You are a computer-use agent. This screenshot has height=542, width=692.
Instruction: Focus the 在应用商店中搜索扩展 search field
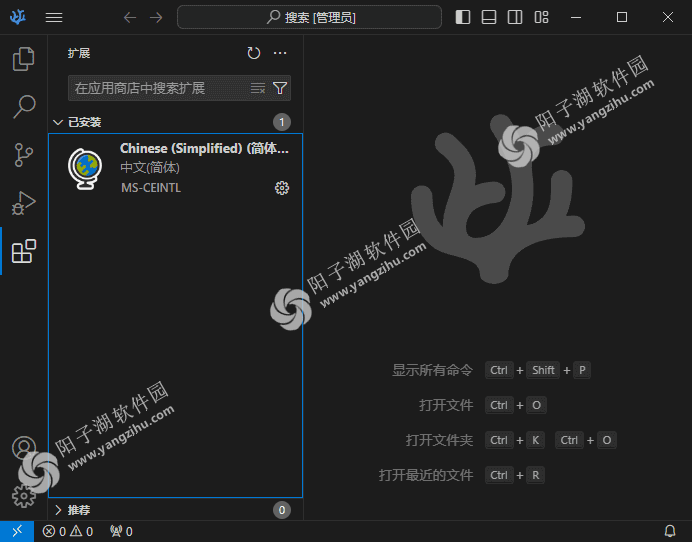click(x=179, y=88)
